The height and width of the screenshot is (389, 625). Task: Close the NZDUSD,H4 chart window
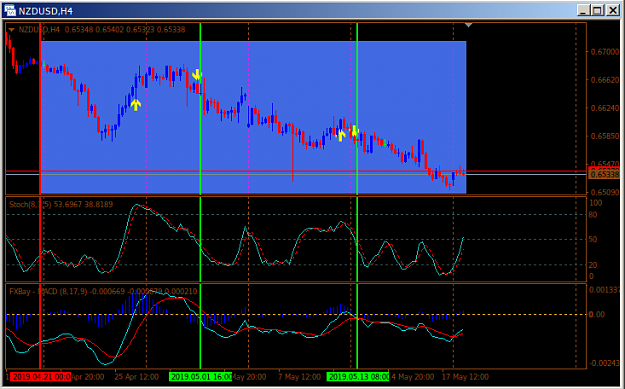pyautogui.click(x=612, y=10)
